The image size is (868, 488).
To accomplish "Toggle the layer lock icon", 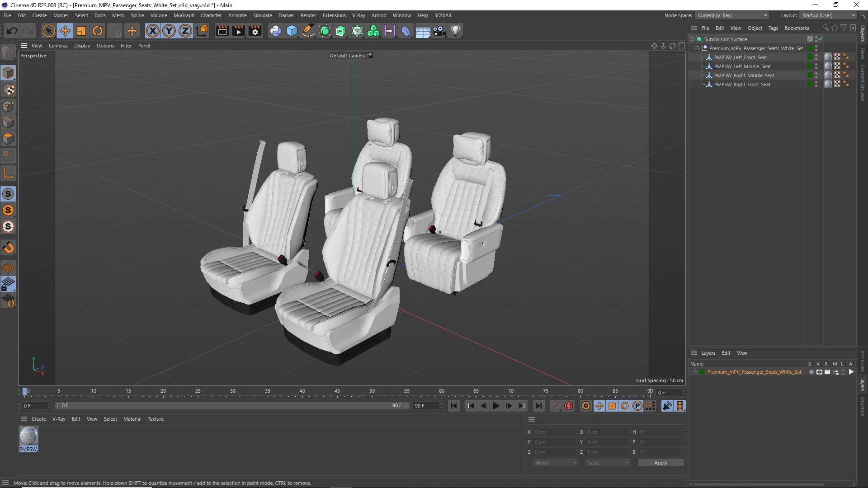I will tap(843, 372).
